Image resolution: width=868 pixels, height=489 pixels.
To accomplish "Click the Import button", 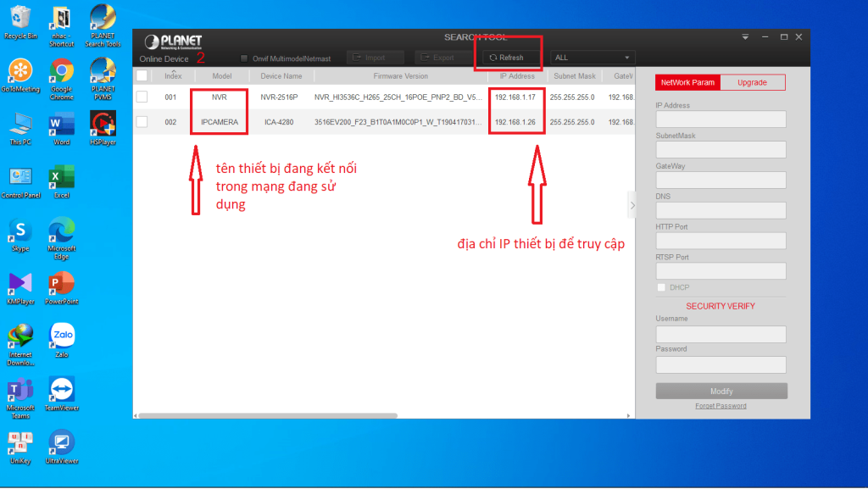I will coord(375,58).
